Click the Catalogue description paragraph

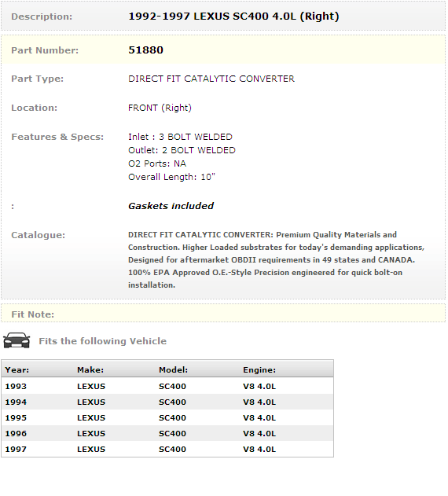coord(276,259)
